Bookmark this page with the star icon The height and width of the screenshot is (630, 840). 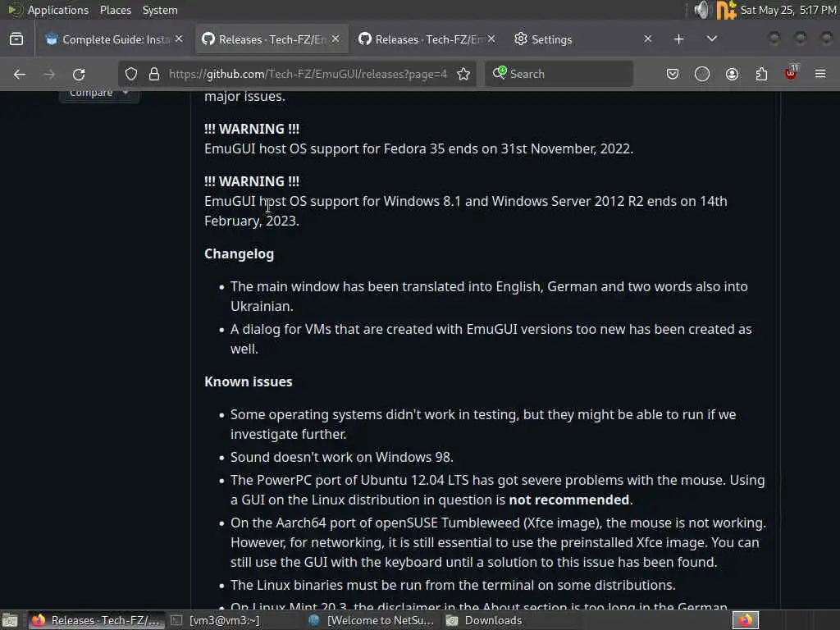pos(463,74)
